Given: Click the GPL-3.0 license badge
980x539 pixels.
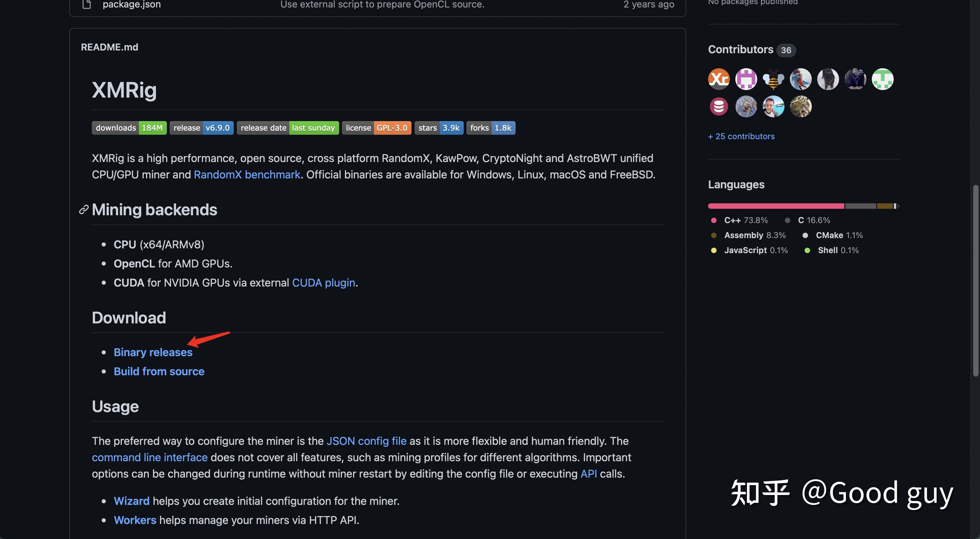Looking at the screenshot, I should click(376, 128).
